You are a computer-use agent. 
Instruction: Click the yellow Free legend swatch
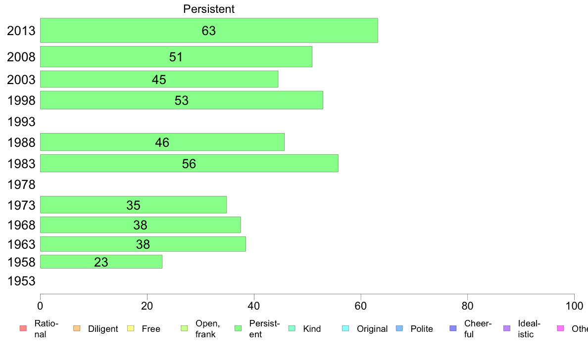click(x=131, y=328)
